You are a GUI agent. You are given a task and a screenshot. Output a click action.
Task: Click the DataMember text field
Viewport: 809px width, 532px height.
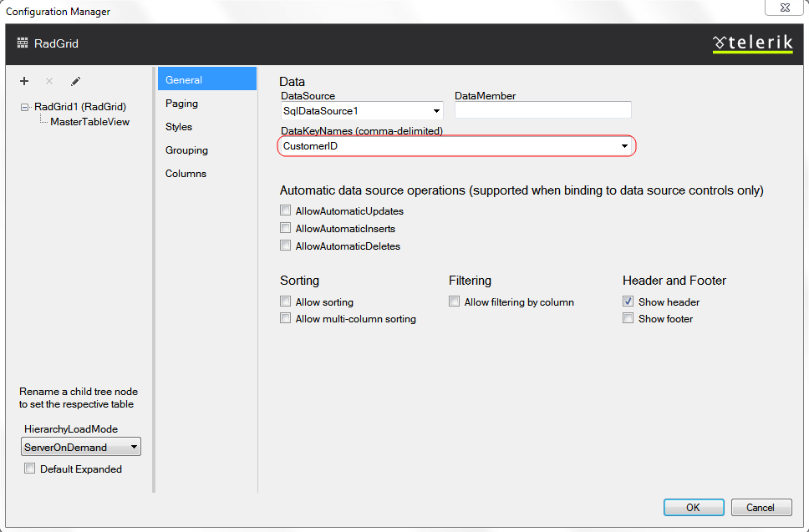click(x=542, y=110)
